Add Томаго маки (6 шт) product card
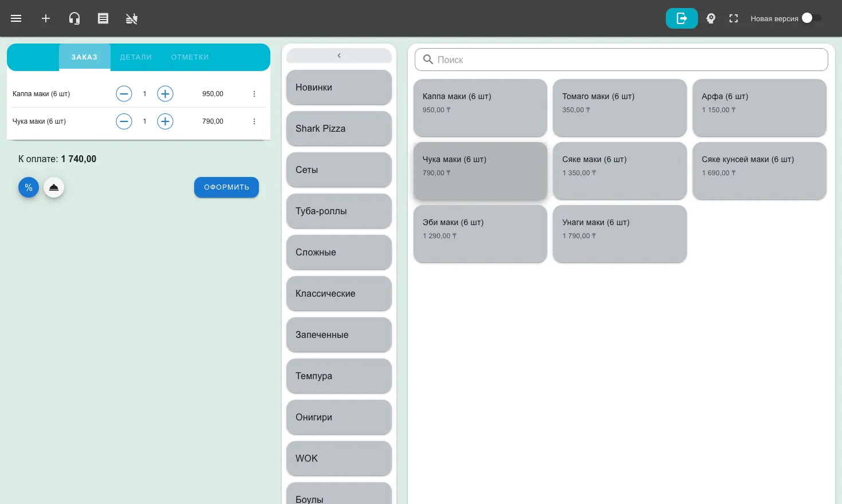The height and width of the screenshot is (504, 842). point(620,108)
